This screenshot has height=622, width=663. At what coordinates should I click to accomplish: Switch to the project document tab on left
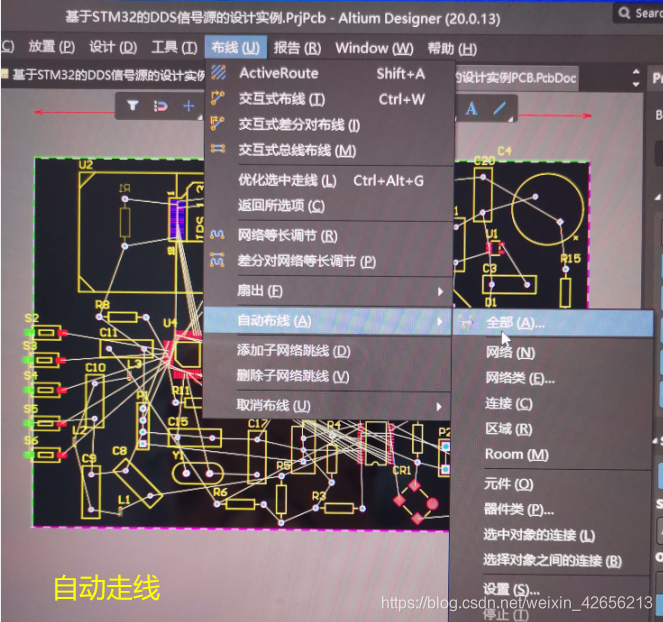(103, 76)
